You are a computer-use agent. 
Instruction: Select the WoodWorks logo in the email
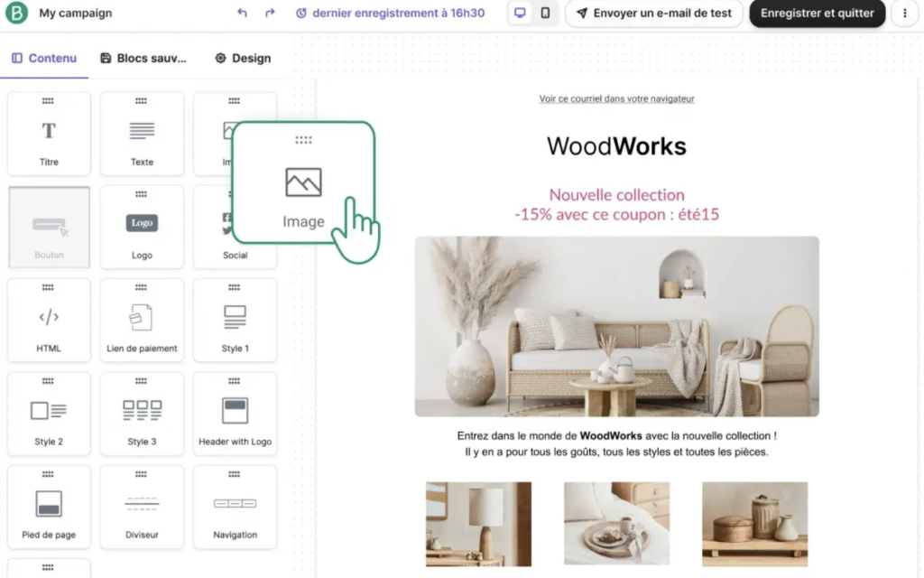tap(616, 146)
